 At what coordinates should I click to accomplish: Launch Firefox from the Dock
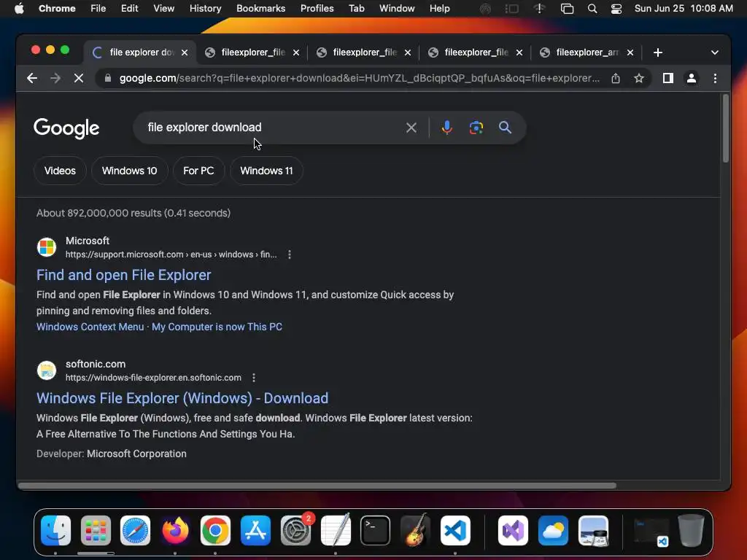click(x=175, y=531)
